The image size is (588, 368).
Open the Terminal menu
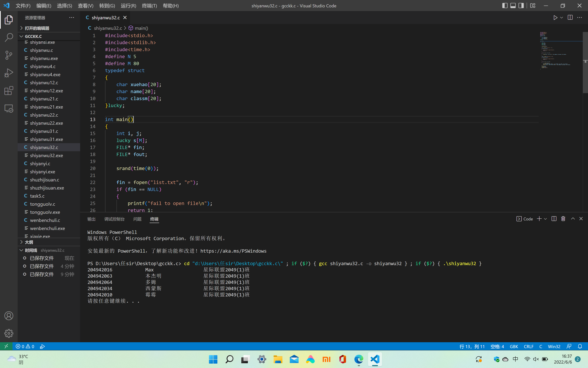(149, 6)
